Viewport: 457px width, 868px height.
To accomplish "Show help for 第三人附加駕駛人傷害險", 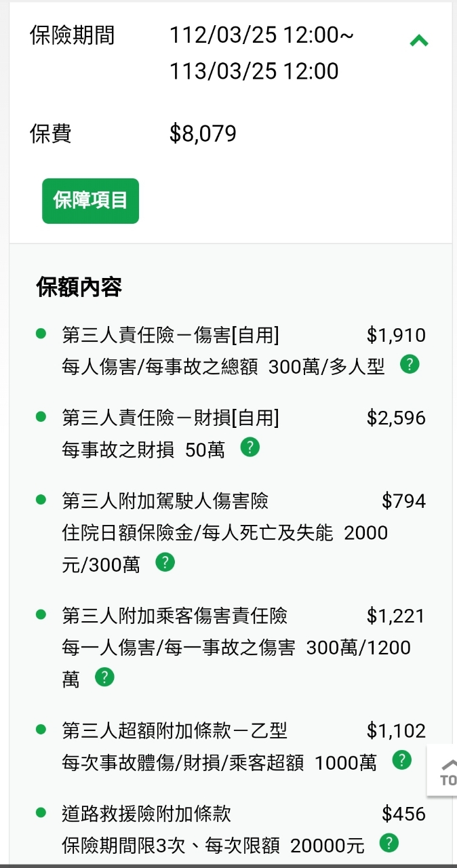I will pos(165,562).
